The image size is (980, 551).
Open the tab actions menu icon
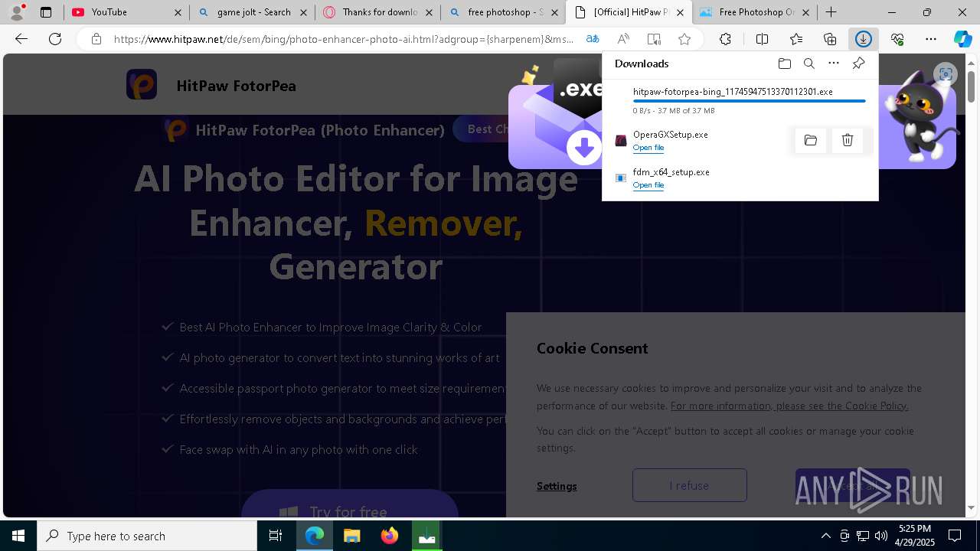[46, 12]
